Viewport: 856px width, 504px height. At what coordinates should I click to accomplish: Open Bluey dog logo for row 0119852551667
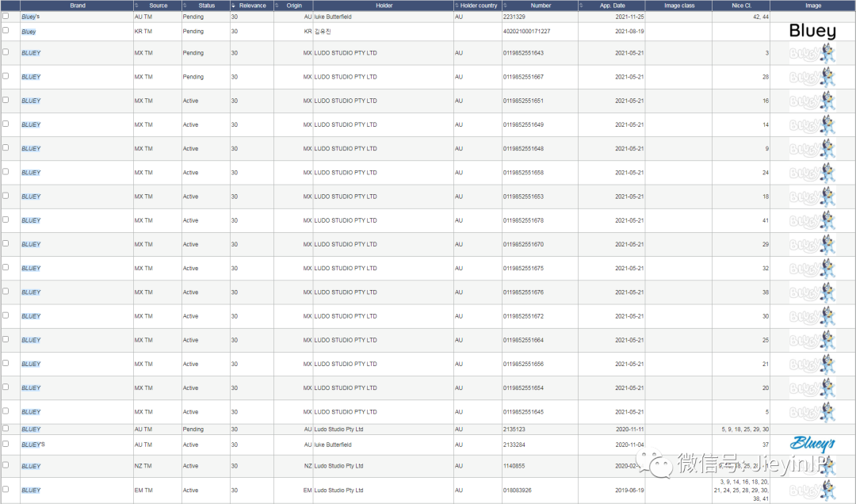(x=812, y=77)
